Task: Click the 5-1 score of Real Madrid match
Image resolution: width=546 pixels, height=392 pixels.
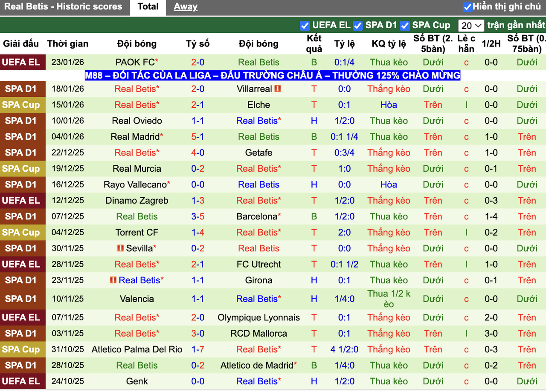Action: pyautogui.click(x=197, y=137)
